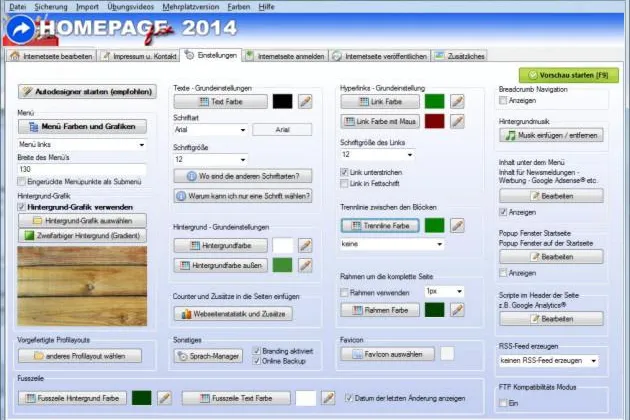This screenshot has width=630, height=420.
Task: Toggle Branding aktiviert checkbox
Action: 257,351
